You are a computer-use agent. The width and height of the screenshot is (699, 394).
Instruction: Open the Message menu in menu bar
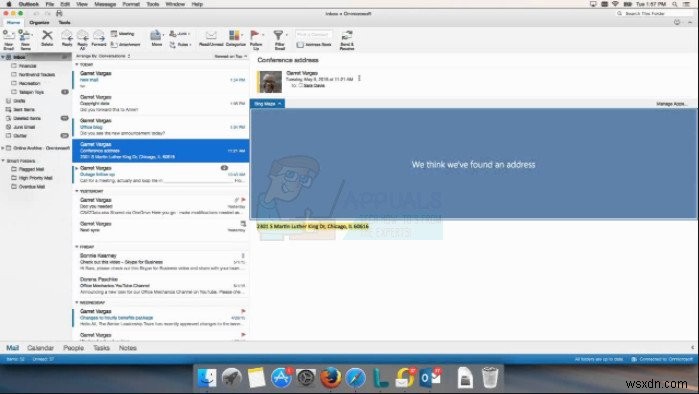105,4
